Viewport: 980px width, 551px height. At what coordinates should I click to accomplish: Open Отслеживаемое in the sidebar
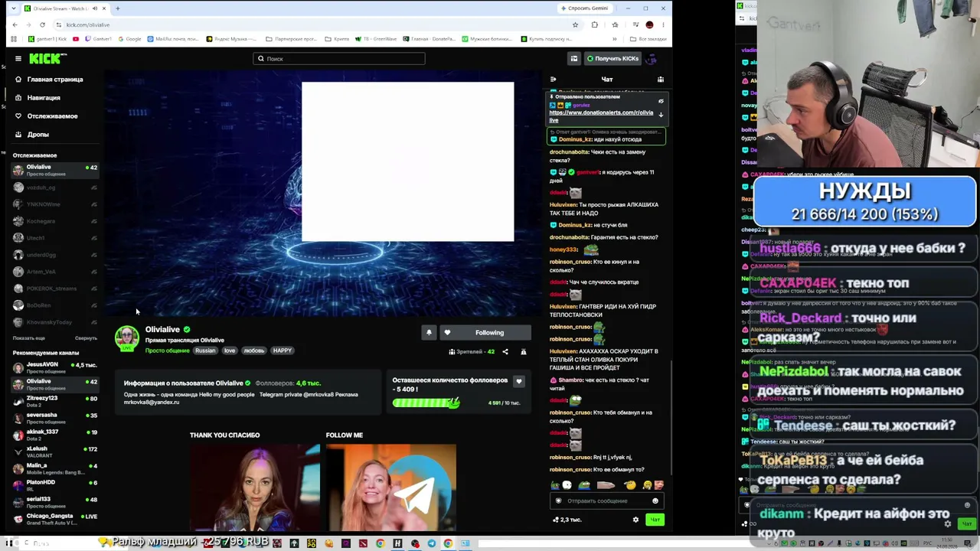click(52, 116)
